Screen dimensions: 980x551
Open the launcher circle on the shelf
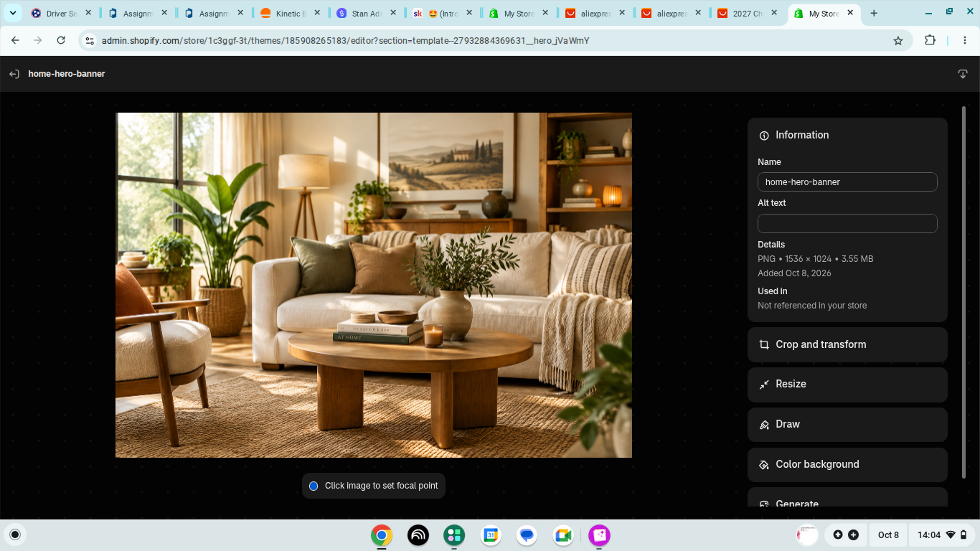14,534
